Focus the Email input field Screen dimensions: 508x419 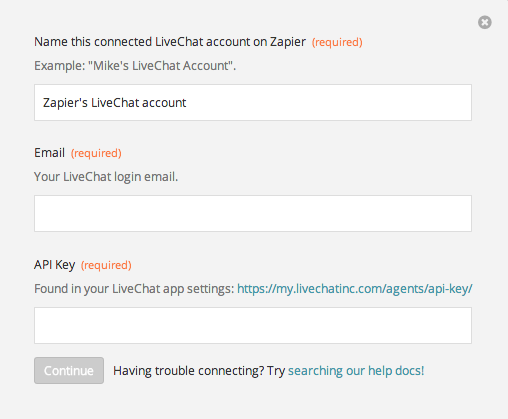pyautogui.click(x=253, y=213)
